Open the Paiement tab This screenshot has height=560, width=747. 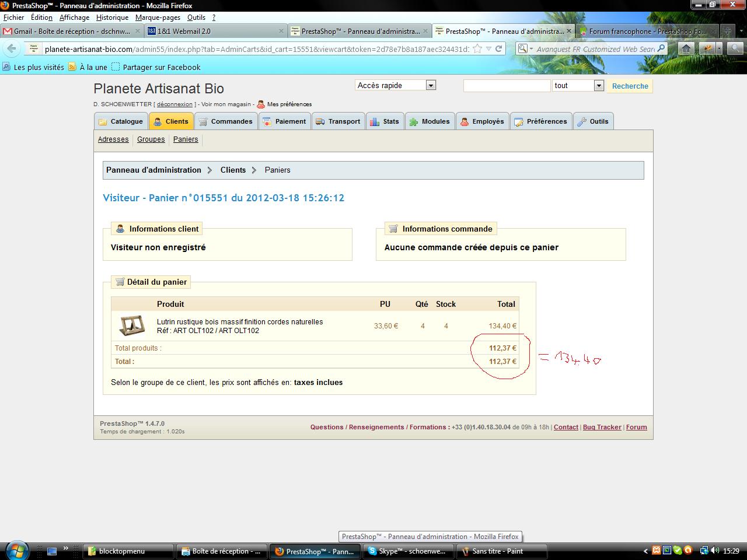click(284, 121)
